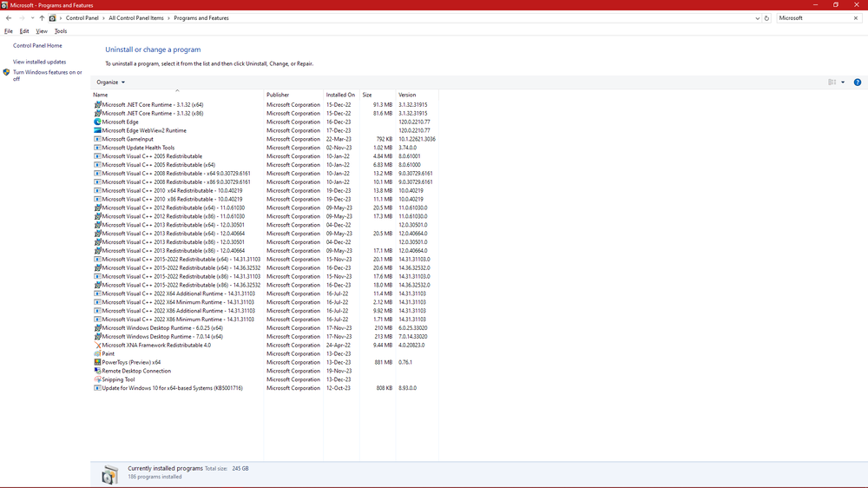Click version 10.1.22621.3036 of GameInput
The width and height of the screenshot is (868, 488).
417,139
